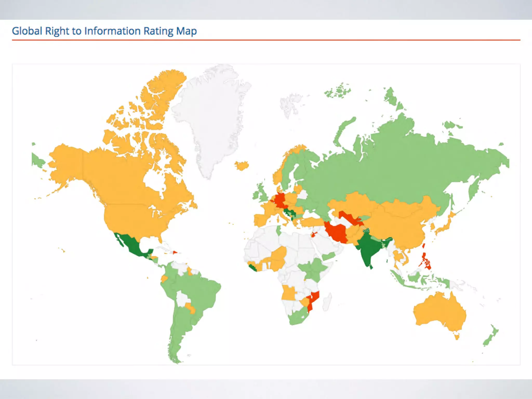Click Iceland on the map
Image resolution: width=532 pixels, height=399 pixels.
click(242, 165)
